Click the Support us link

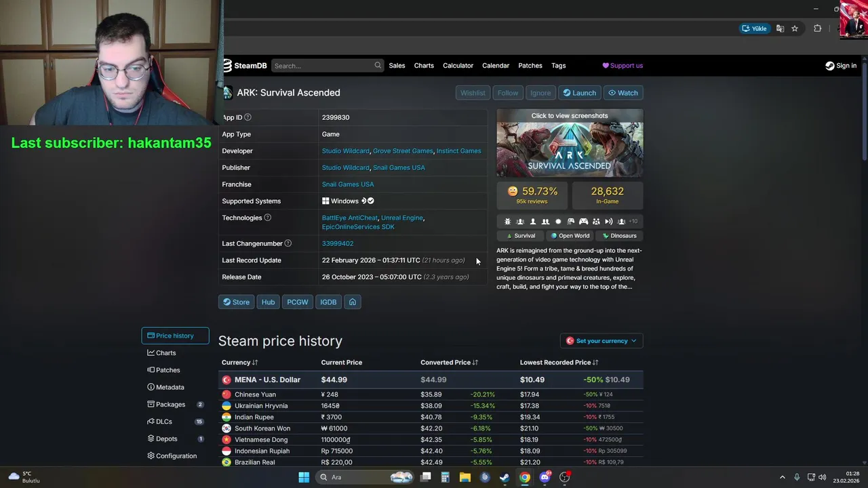[623, 66]
